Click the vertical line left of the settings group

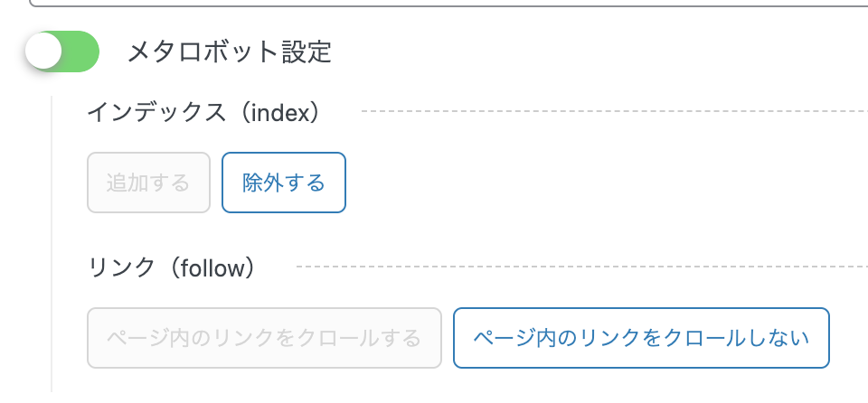[52, 244]
